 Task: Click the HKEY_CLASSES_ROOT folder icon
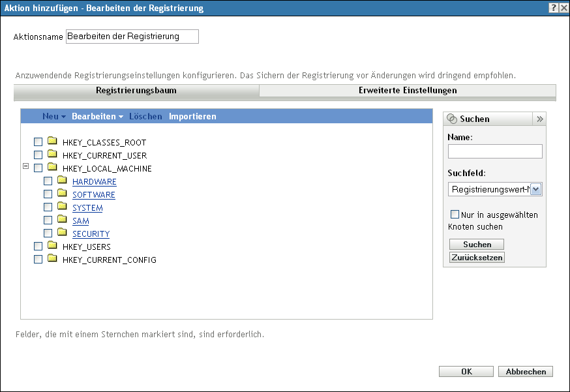(53, 142)
